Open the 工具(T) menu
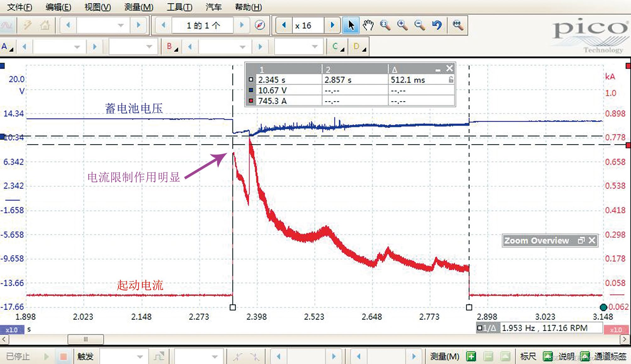631x364 pixels. click(179, 7)
